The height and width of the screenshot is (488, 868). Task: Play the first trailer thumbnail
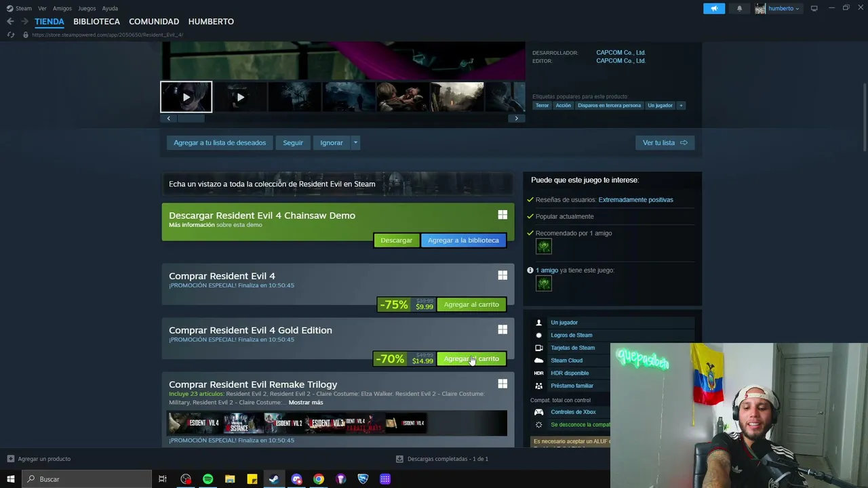pyautogui.click(x=186, y=97)
